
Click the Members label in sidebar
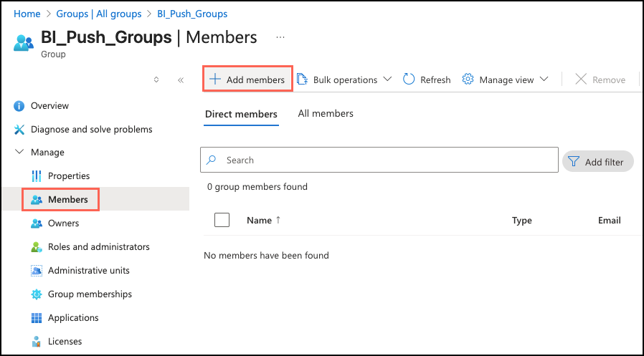(68, 200)
